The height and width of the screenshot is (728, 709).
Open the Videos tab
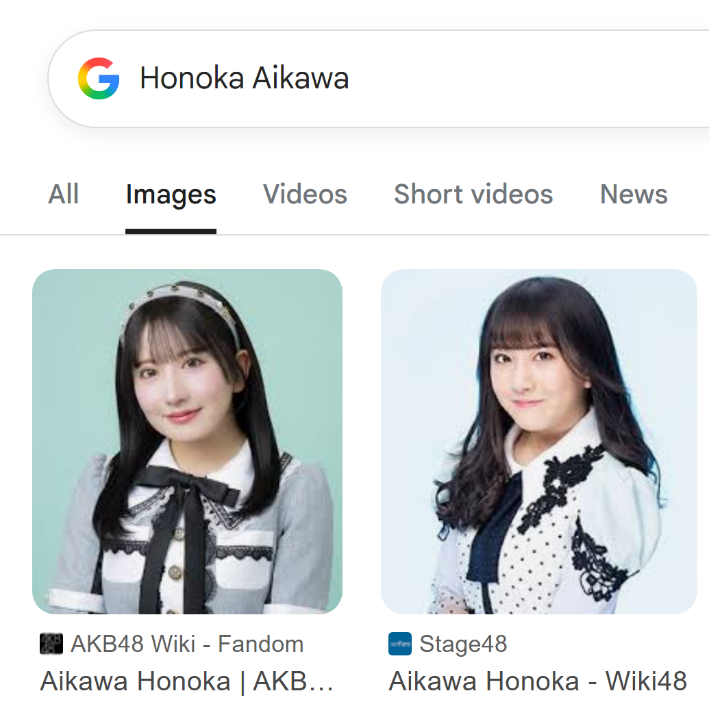click(x=305, y=194)
